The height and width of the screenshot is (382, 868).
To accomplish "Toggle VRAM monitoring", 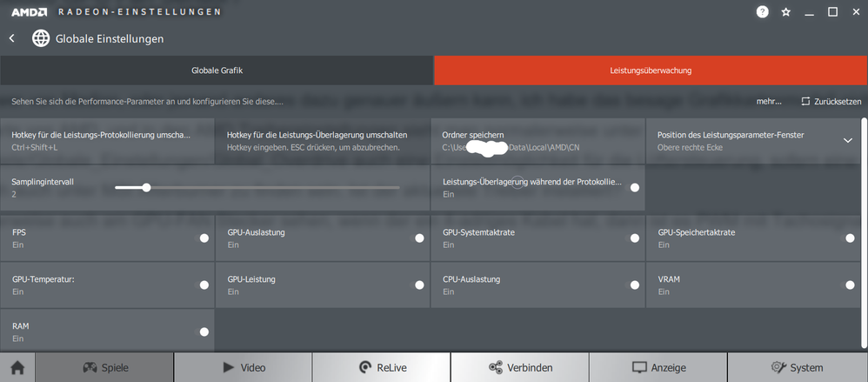I will [x=850, y=285].
